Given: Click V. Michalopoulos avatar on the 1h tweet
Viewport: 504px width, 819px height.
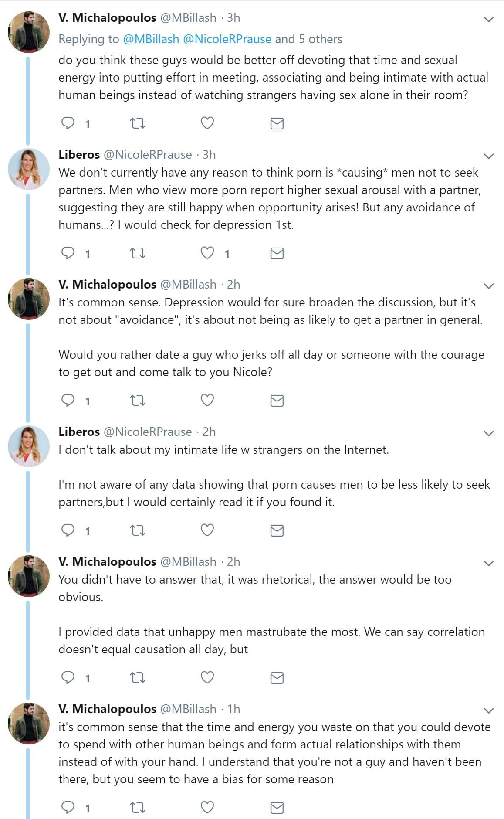Looking at the screenshot, I should click(x=29, y=724).
